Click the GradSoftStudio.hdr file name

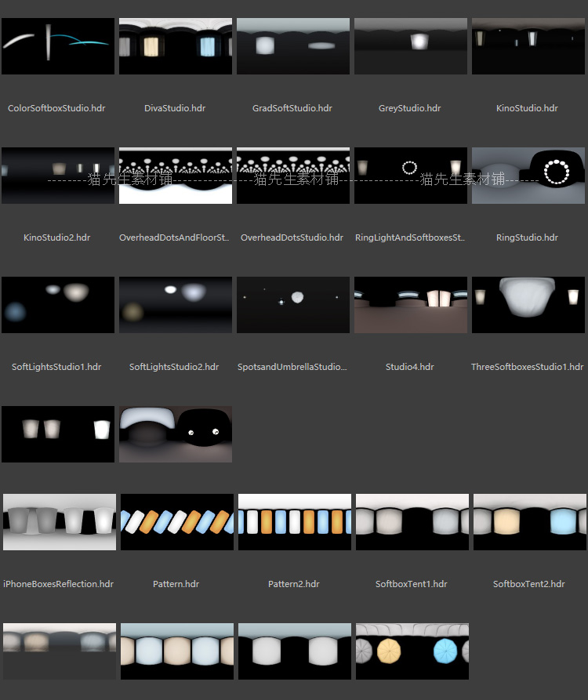292,108
